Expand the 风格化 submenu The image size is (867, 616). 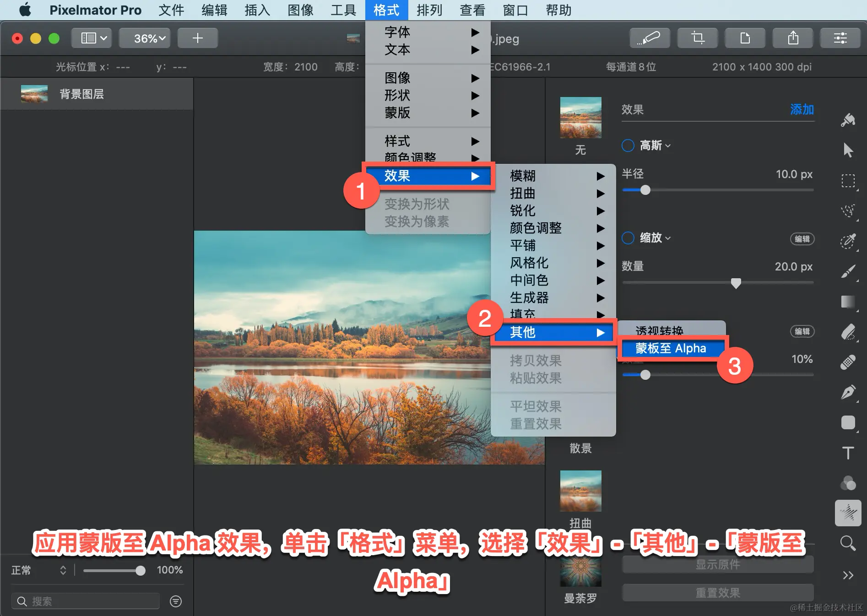[x=553, y=263]
